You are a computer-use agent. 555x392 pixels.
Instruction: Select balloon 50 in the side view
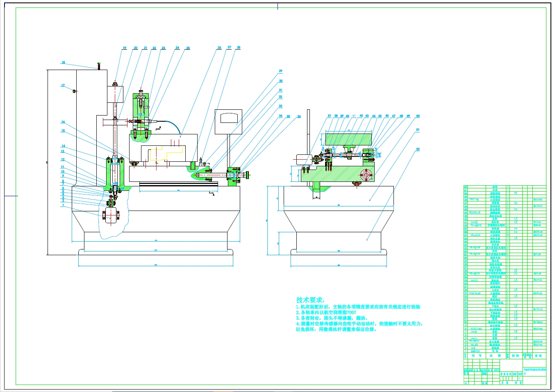[418, 116]
